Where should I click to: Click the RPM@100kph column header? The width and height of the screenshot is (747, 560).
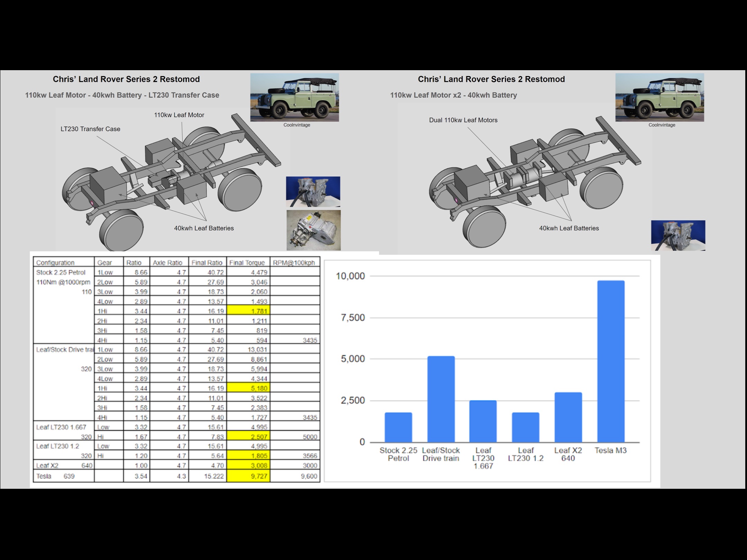coord(294,263)
